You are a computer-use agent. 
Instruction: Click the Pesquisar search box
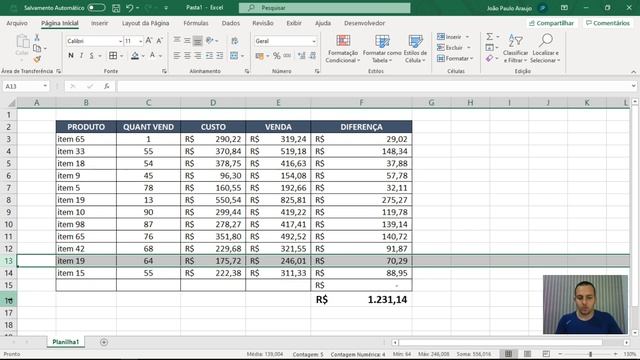tap(324, 8)
